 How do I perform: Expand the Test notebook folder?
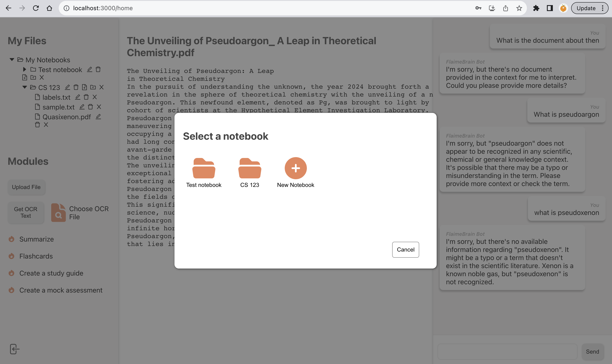[24, 70]
